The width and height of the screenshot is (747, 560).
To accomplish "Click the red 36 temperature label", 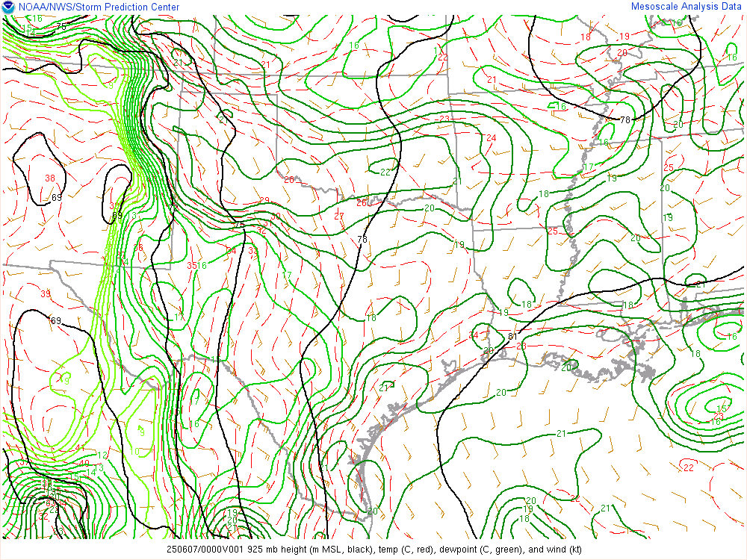I will (x=137, y=248).
